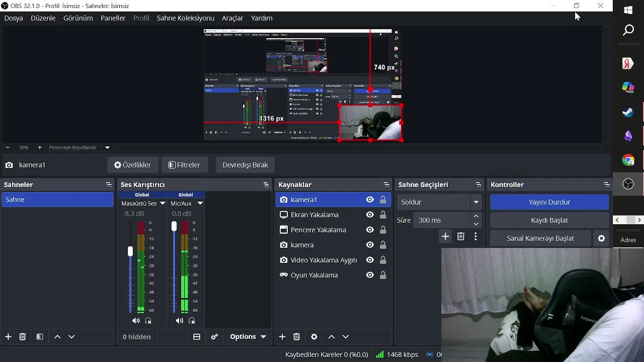The height and width of the screenshot is (362, 644).
Task: Mute the Masaüstü Ses channel
Action: [x=136, y=321]
